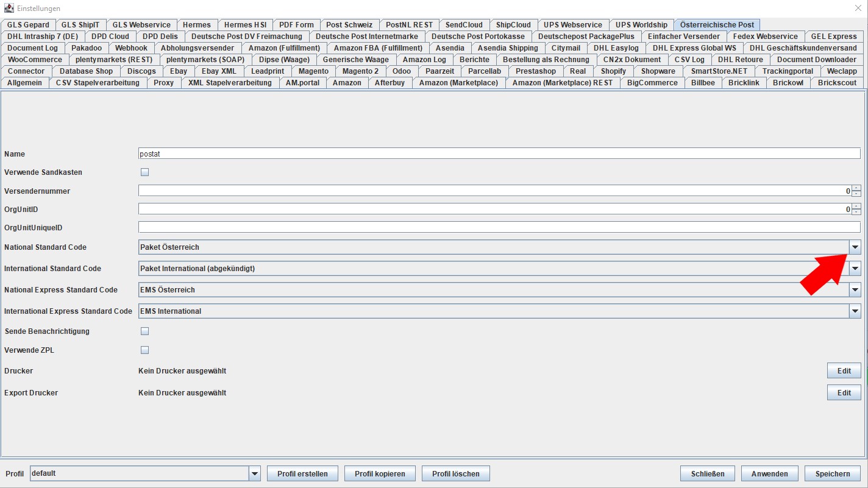Viewport: 868px width, 488px height.
Task: Select the Fedex Webservice tab
Action: point(766,37)
